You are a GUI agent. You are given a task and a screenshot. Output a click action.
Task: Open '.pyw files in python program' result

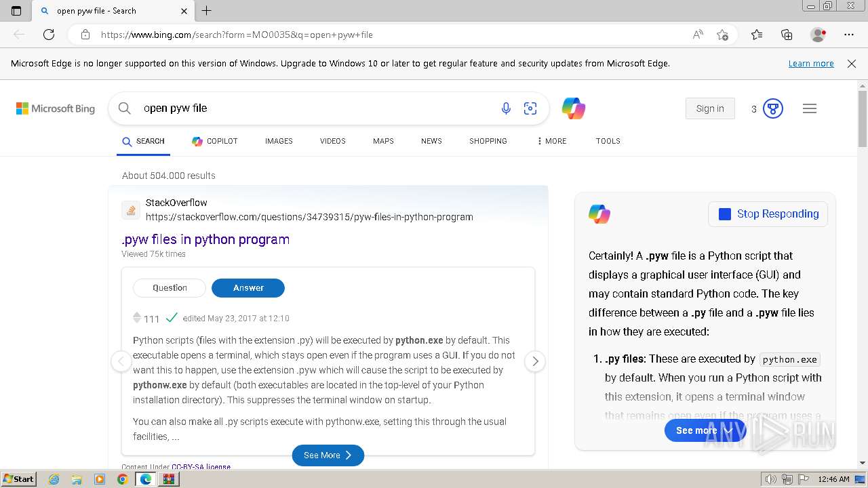pyautogui.click(x=205, y=239)
